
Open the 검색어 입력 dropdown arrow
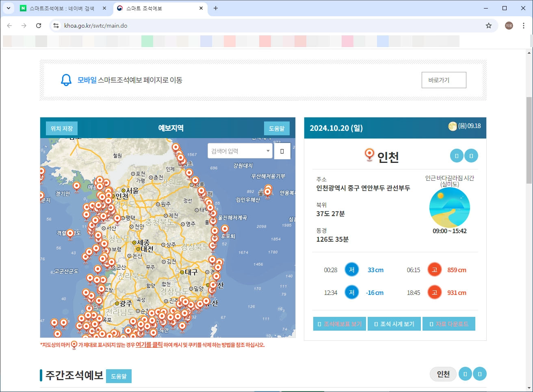point(268,151)
